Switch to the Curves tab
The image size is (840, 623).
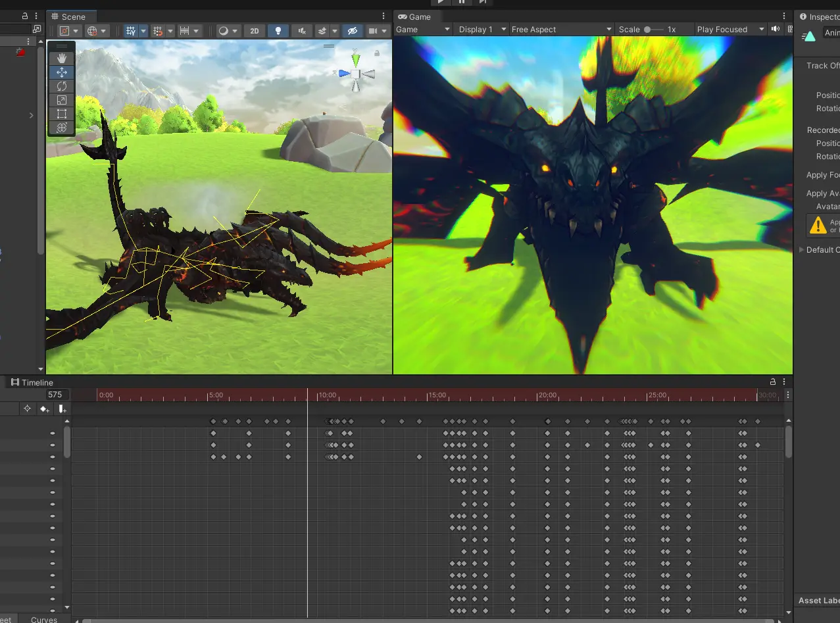coord(44,619)
